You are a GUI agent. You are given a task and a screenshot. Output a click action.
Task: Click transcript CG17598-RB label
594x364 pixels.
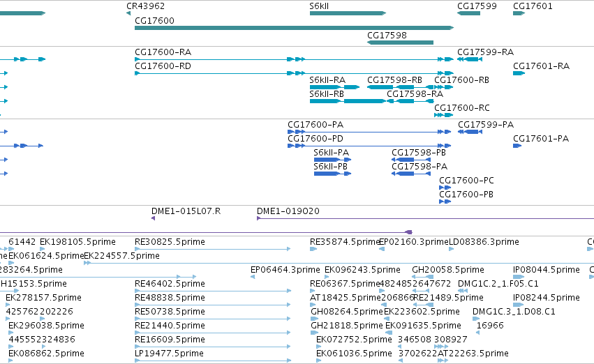[x=394, y=79]
